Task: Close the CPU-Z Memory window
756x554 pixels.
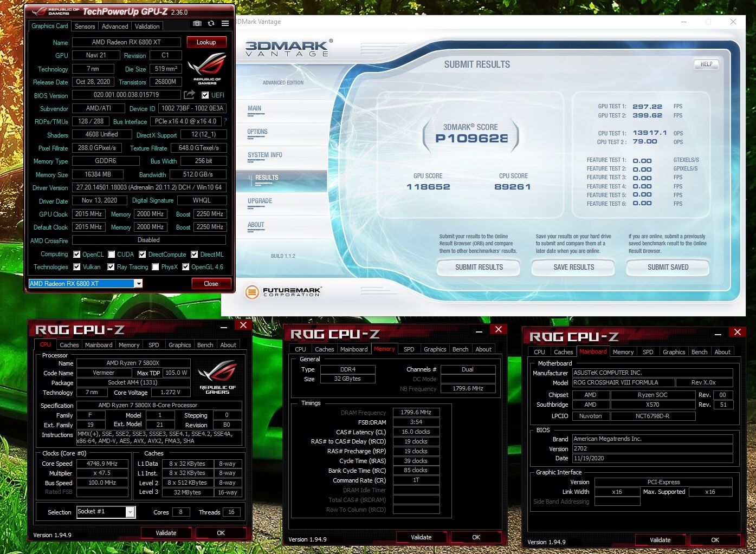Action: tap(499, 329)
